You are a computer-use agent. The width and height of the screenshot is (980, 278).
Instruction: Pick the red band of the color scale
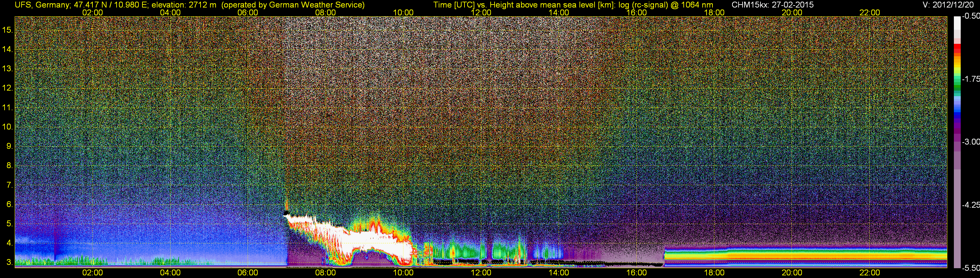[x=957, y=49]
